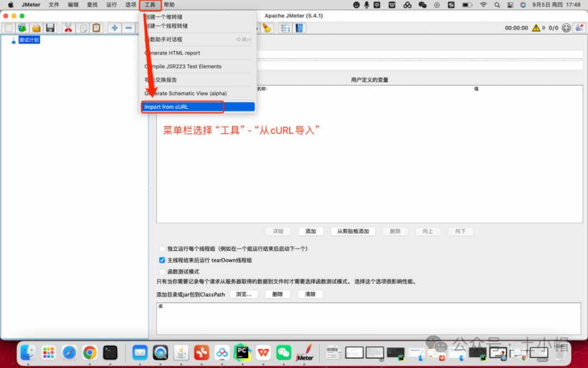Open the Templates toolbar icon
This screenshot has width=588, height=368.
click(x=22, y=28)
